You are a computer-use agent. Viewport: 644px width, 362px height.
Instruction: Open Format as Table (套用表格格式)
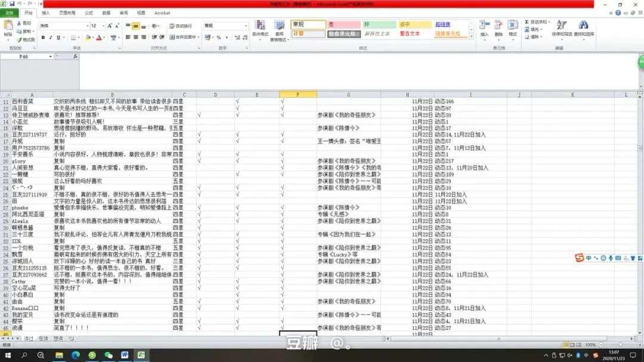click(279, 31)
